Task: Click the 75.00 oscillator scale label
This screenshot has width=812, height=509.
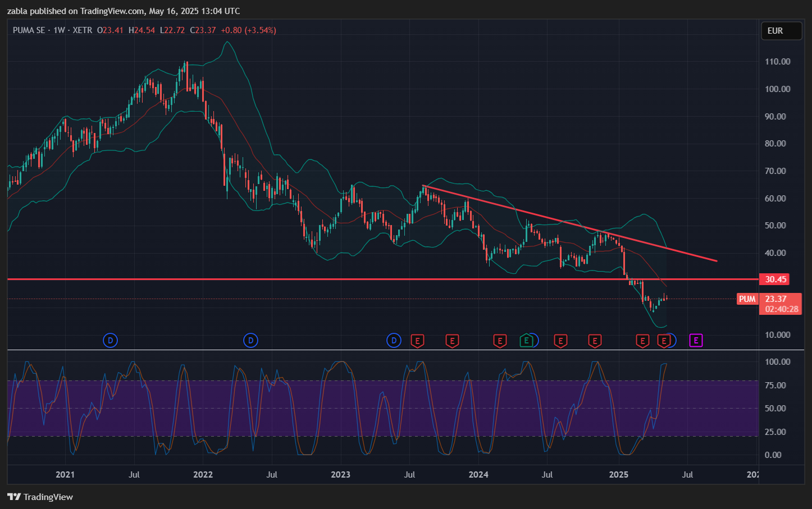Action: (775, 386)
